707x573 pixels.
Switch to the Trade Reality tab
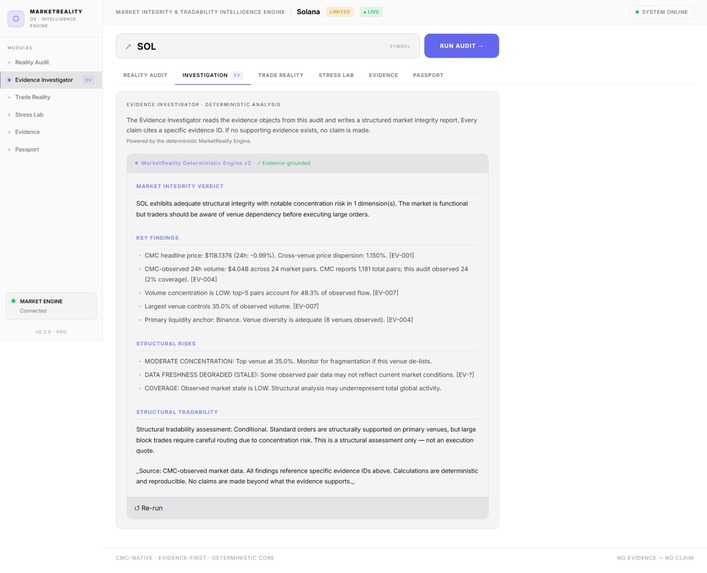(280, 75)
